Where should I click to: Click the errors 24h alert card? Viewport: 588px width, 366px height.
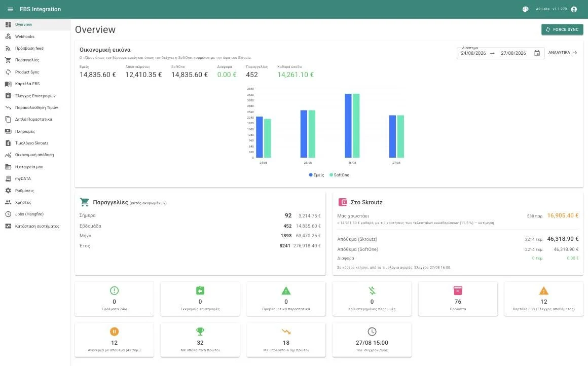pyautogui.click(x=115, y=299)
